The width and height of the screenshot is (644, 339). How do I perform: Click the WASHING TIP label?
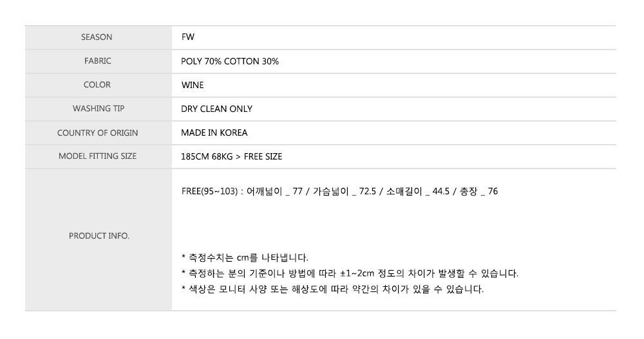[98, 109]
